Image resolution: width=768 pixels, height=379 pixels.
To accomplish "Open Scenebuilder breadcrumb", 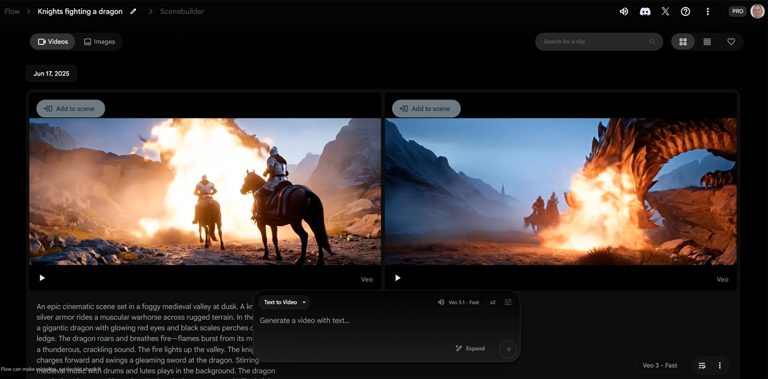I will tap(182, 11).
